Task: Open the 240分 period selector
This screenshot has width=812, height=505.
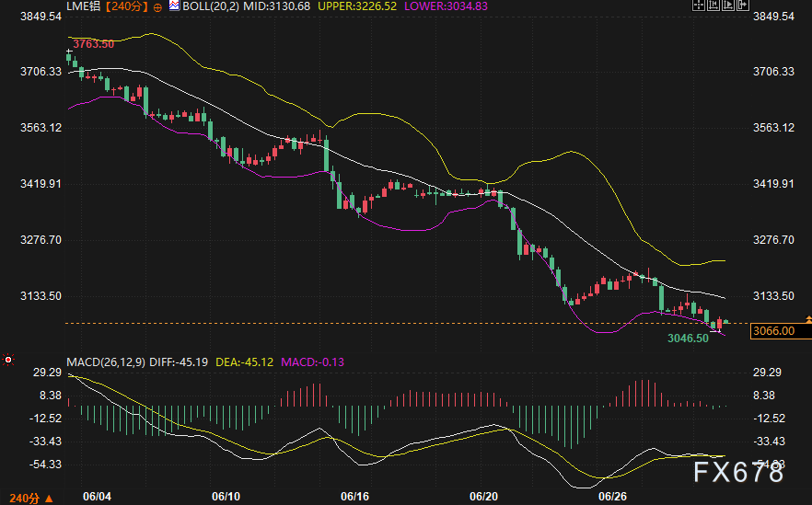Action: point(31,499)
